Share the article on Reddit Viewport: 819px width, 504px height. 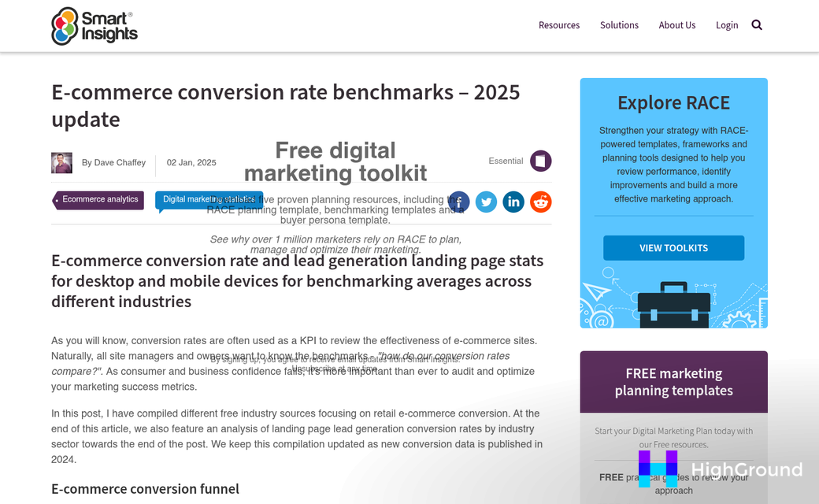point(541,202)
